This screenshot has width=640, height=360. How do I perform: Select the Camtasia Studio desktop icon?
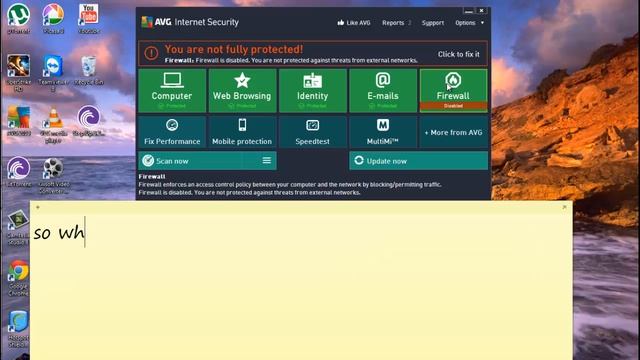[18, 227]
